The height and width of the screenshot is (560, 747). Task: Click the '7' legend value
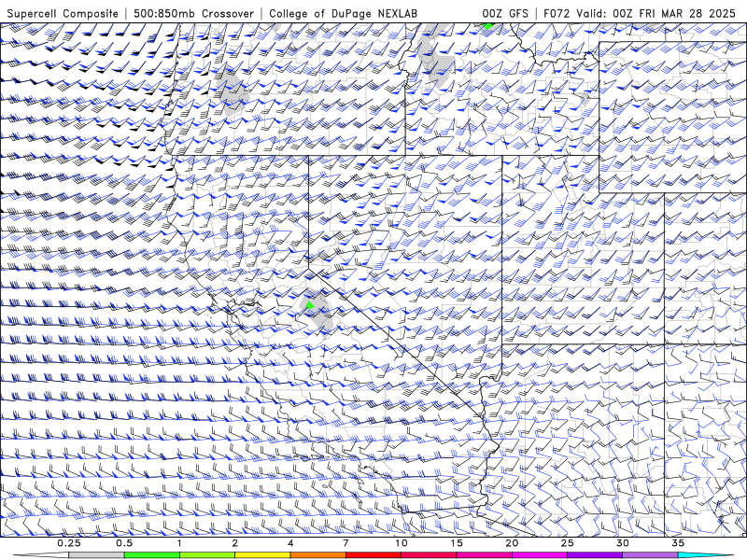click(345, 543)
